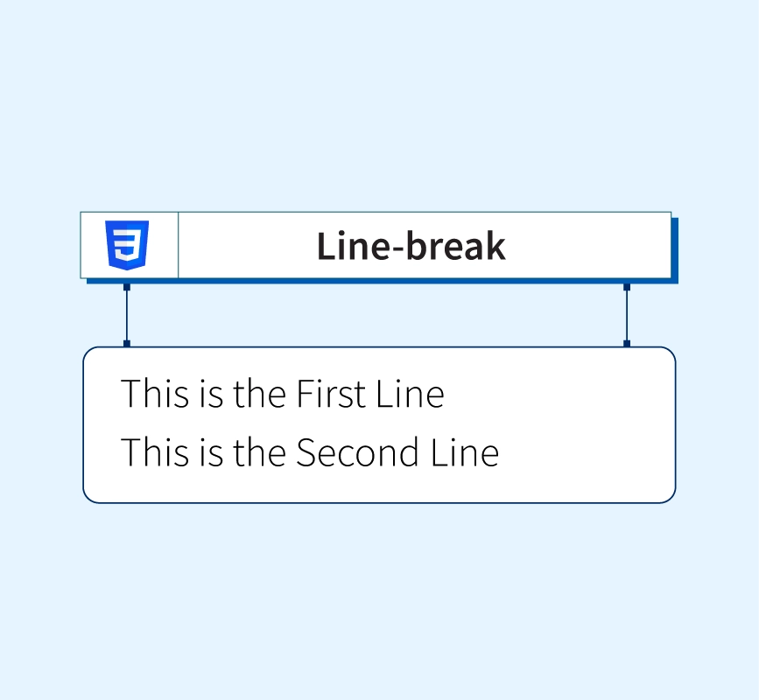The image size is (759, 700).
Task: Click the CSS3 shield logo icon
Action: [128, 245]
